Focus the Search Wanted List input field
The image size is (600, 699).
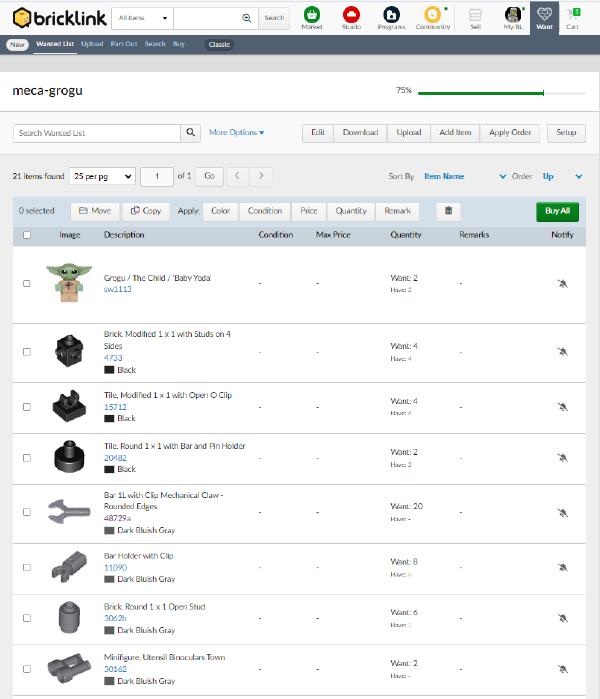click(x=97, y=133)
